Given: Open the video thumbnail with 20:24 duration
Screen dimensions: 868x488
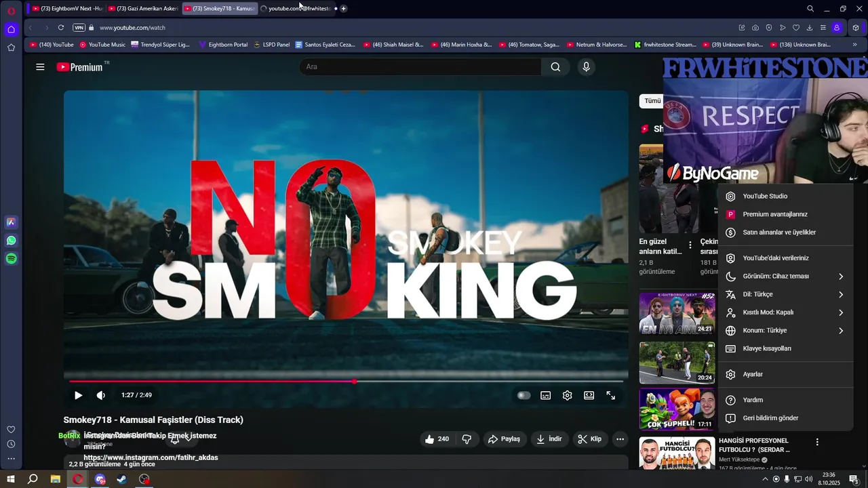Looking at the screenshot, I should pyautogui.click(x=677, y=363).
